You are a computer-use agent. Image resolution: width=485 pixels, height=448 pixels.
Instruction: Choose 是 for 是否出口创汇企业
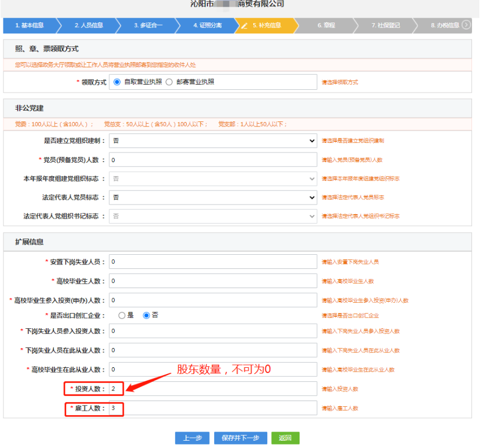coord(123,316)
